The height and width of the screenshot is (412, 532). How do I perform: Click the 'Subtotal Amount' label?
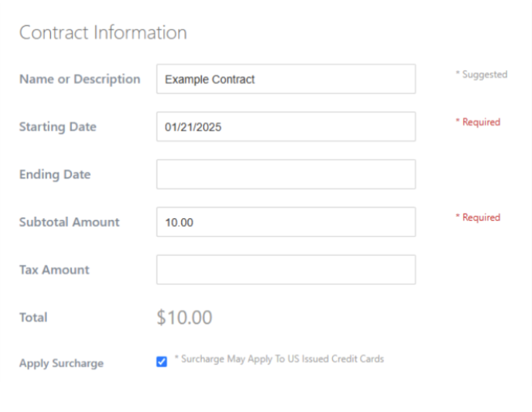pyautogui.click(x=69, y=223)
